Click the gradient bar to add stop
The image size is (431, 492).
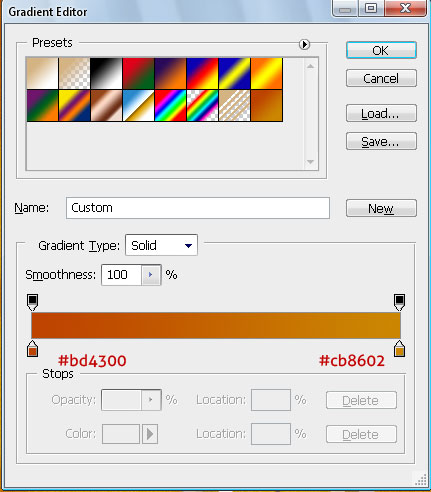click(x=216, y=325)
